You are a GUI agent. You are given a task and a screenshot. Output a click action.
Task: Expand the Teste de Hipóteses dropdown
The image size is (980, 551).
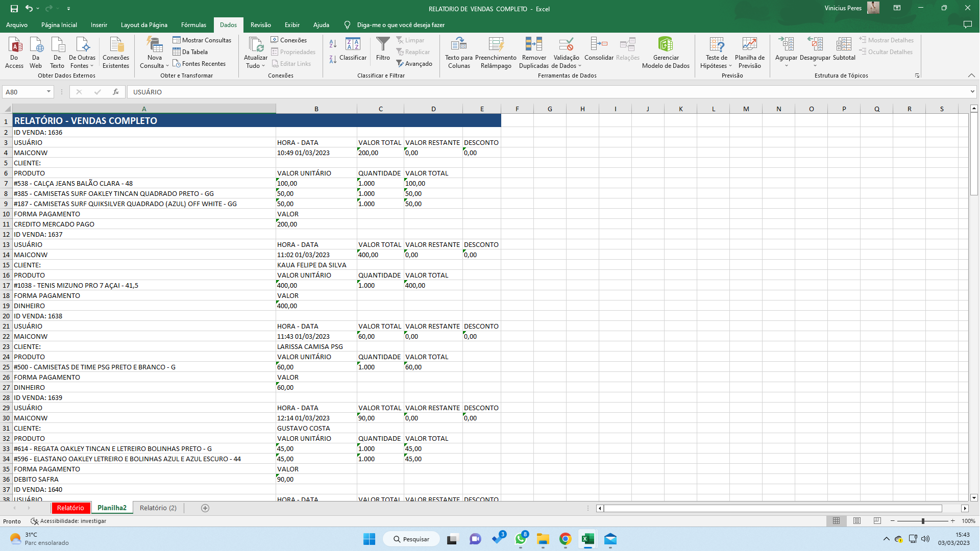tap(730, 66)
